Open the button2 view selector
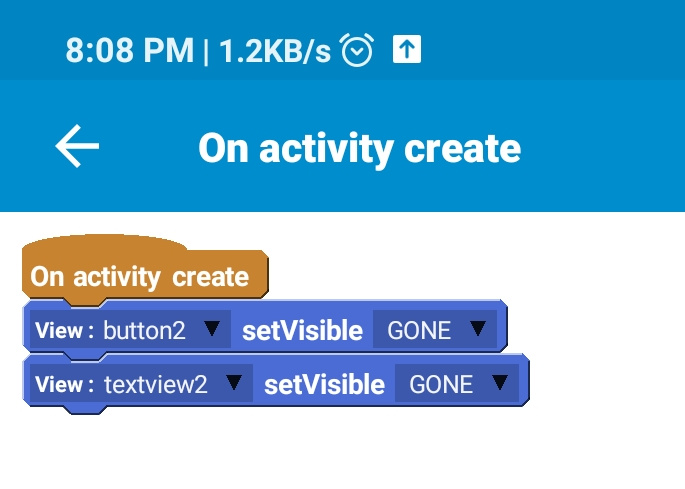Image resolution: width=685 pixels, height=489 pixels. pyautogui.click(x=160, y=330)
